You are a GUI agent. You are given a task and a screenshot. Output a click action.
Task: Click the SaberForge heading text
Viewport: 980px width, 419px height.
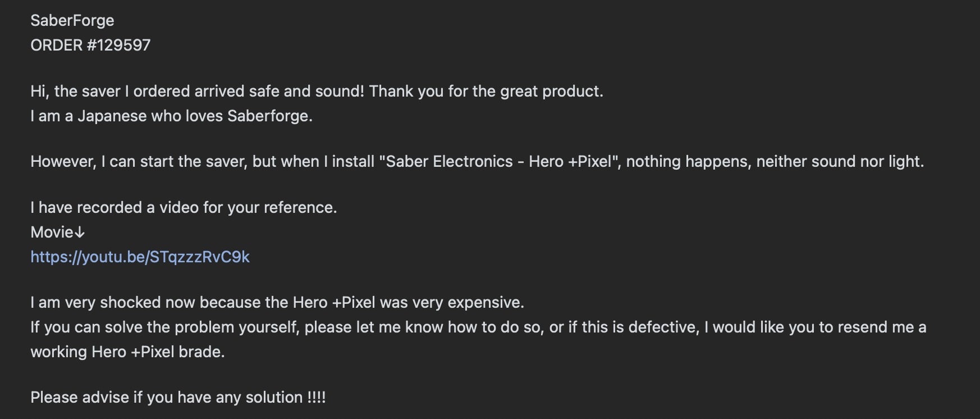pyautogui.click(x=72, y=20)
